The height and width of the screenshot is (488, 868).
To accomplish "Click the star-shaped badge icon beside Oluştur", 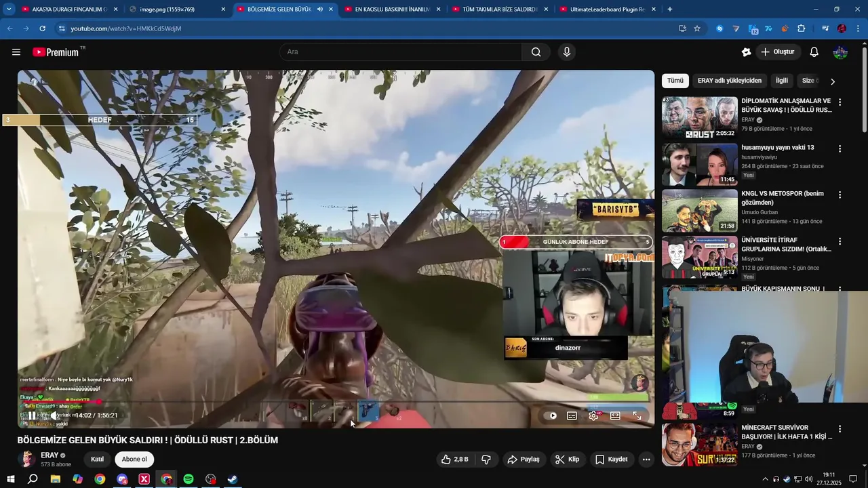I will click(x=746, y=52).
